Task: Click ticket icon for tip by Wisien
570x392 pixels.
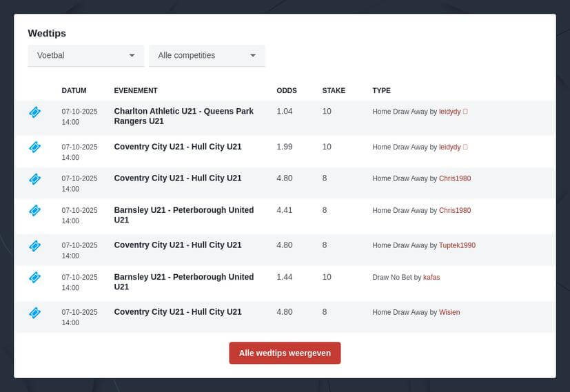Action: tap(34, 313)
